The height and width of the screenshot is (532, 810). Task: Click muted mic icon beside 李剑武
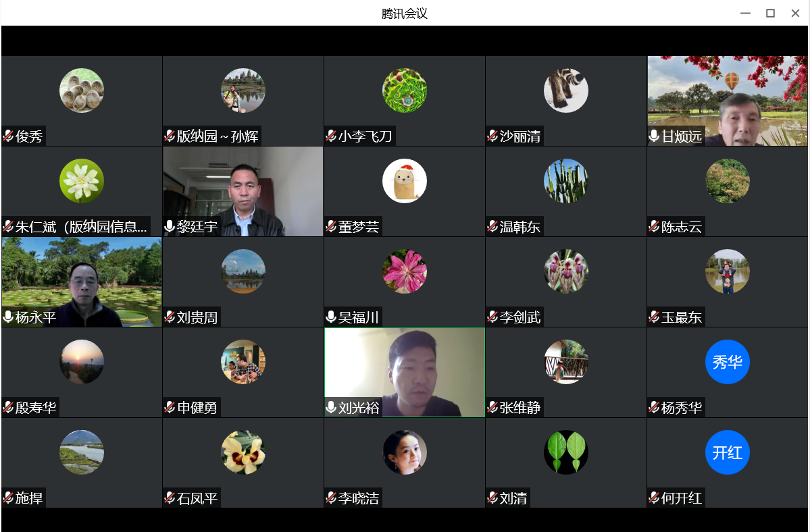click(492, 317)
